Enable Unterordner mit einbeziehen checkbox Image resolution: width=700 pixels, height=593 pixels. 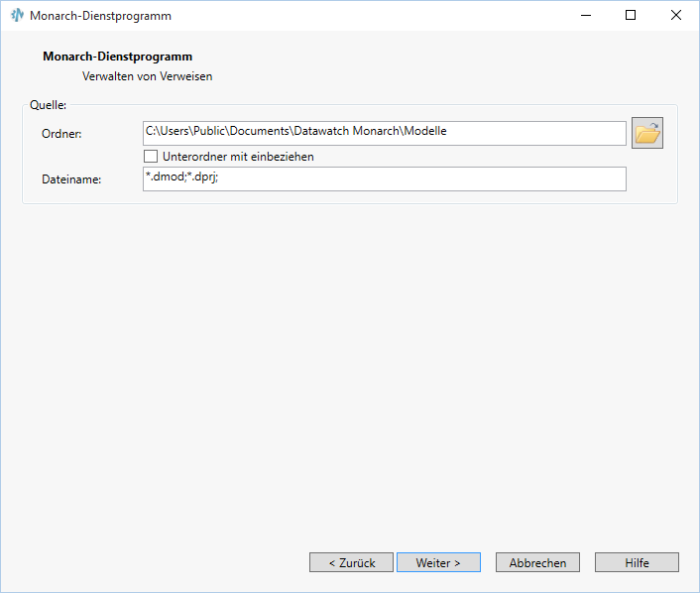click(151, 157)
